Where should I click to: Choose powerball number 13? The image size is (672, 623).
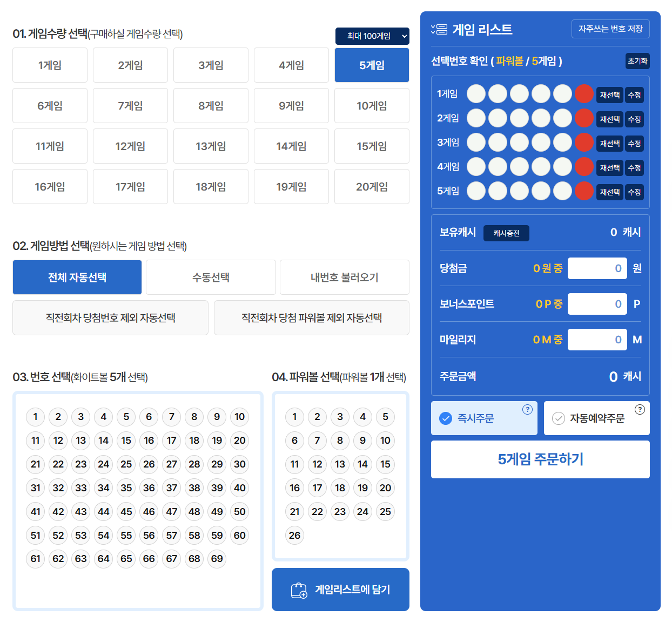(340, 464)
